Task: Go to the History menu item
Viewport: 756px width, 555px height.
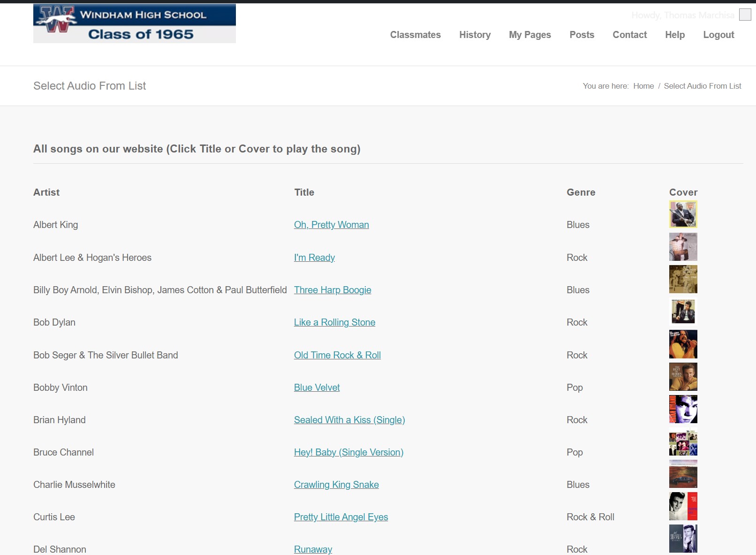Action: (475, 35)
